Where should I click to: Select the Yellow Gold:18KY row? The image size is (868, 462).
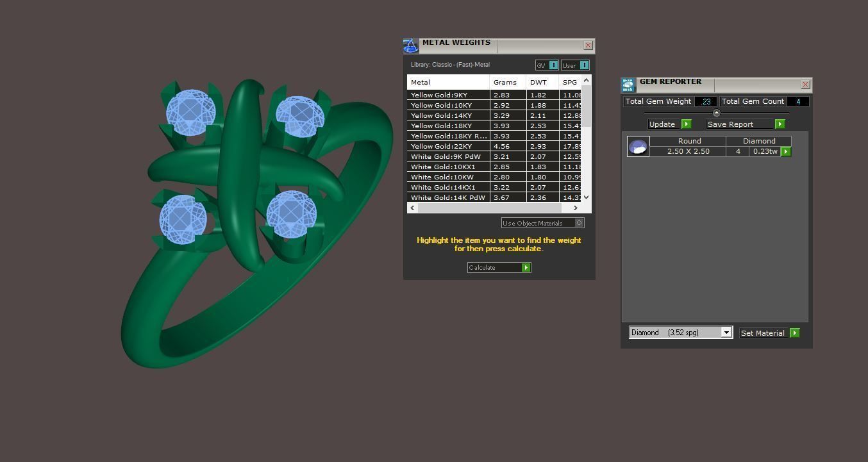click(494, 126)
